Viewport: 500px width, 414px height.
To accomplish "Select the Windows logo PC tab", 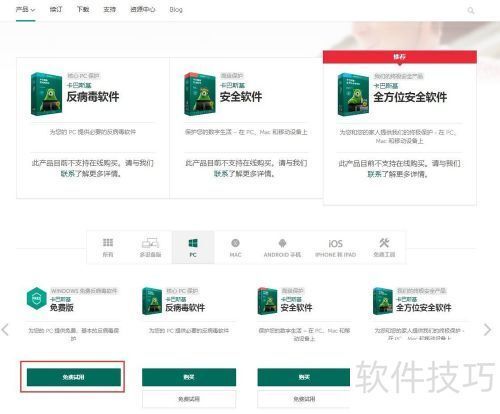I will (x=193, y=247).
